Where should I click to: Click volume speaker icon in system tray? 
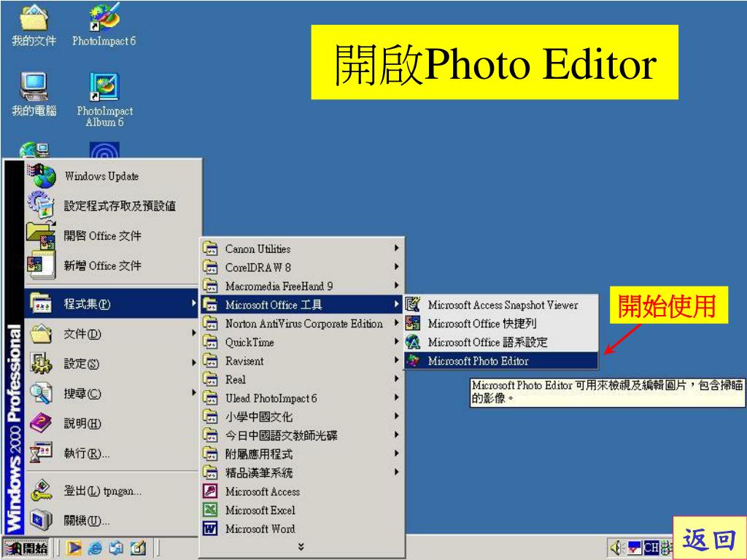(616, 548)
